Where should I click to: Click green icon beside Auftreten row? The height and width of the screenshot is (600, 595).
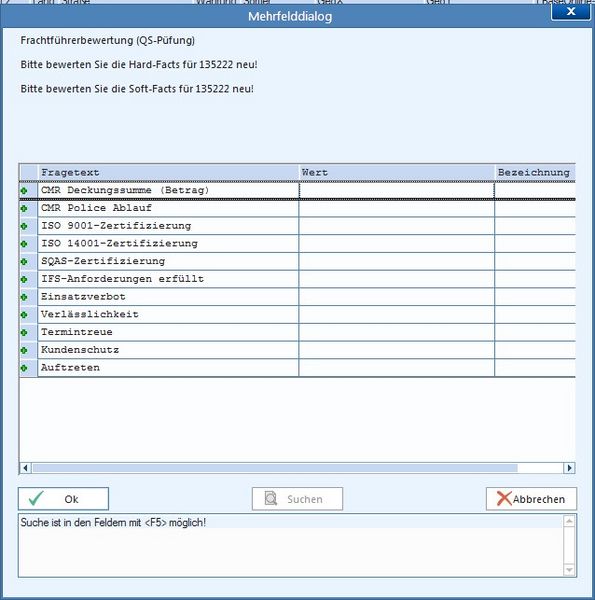tap(24, 368)
